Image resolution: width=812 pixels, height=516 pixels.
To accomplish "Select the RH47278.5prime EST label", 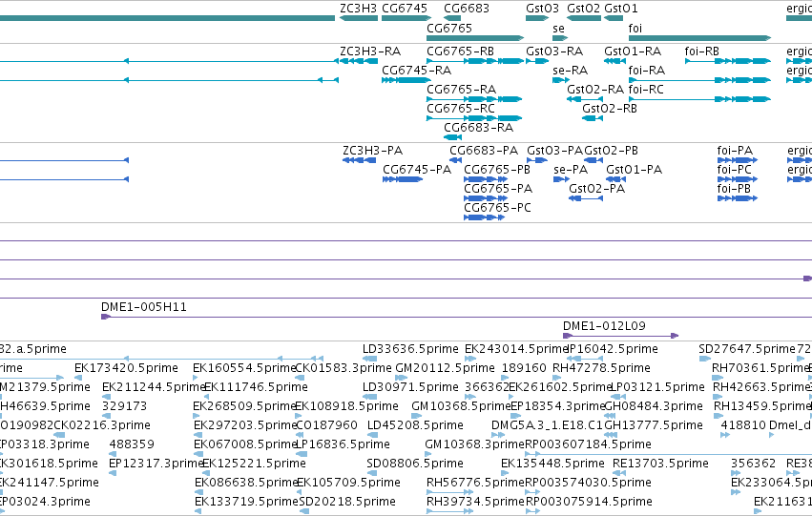I will coord(601,368).
